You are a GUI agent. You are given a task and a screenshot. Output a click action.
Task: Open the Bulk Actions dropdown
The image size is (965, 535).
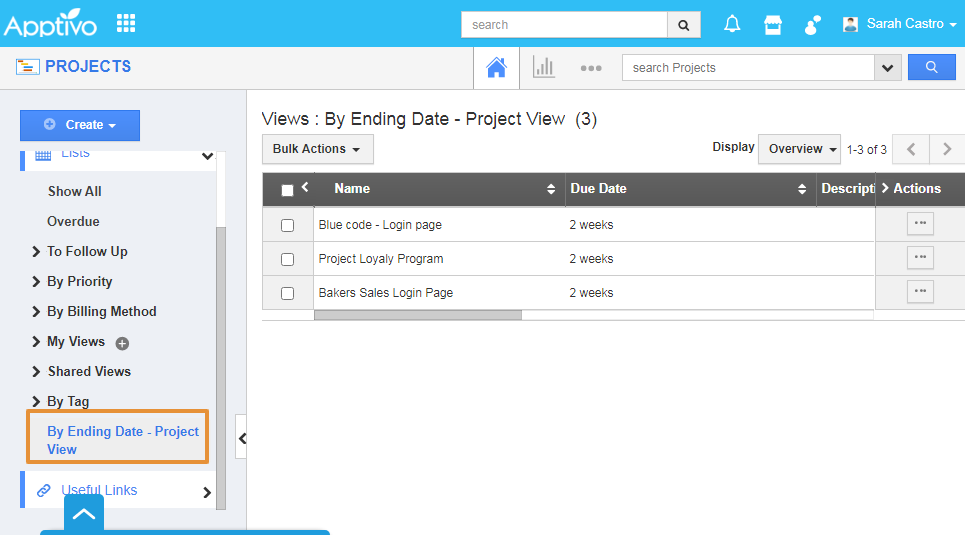317,149
